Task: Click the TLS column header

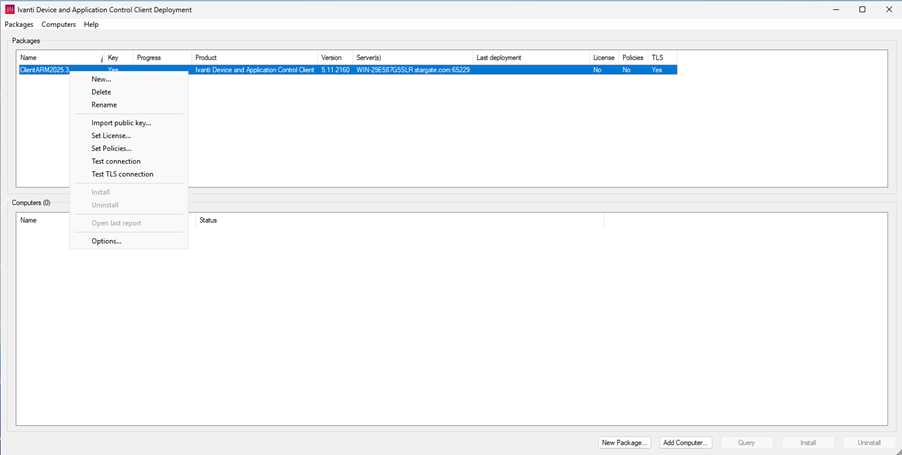Action: pos(662,58)
